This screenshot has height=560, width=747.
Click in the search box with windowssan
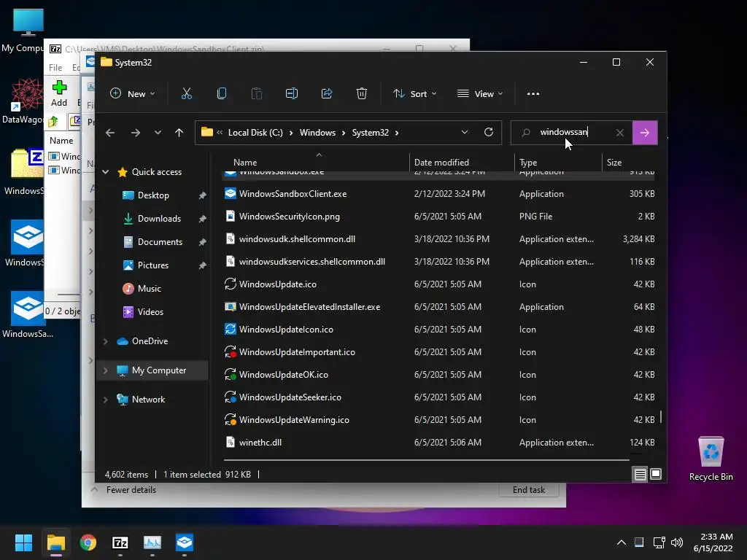(572, 133)
